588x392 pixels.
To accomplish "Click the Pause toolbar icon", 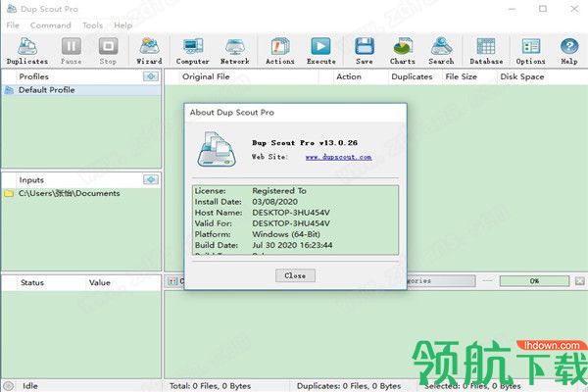I will 71,51.
